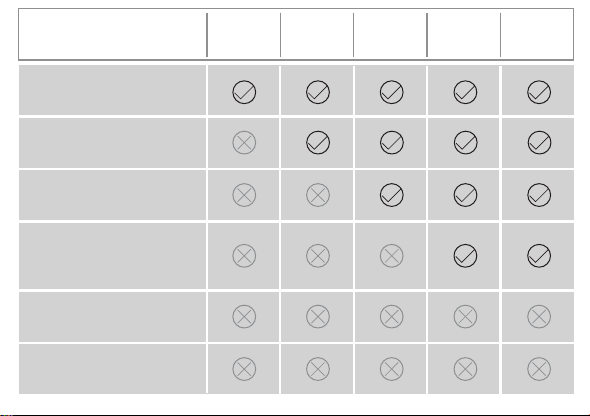Screen dimensions: 590x416
Task: Select the cross icon in fifth row, first column
Action: 244,316
